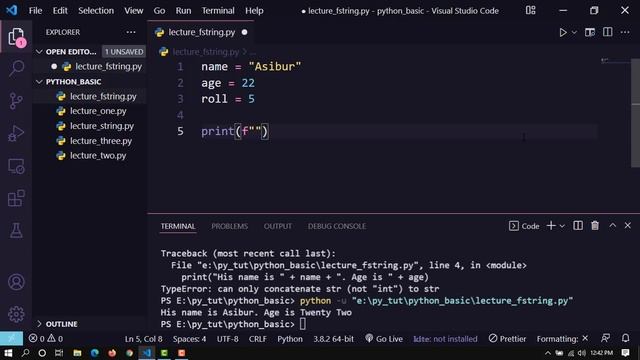Close the terminal panel
This screenshot has height=360, width=640.
(627, 225)
